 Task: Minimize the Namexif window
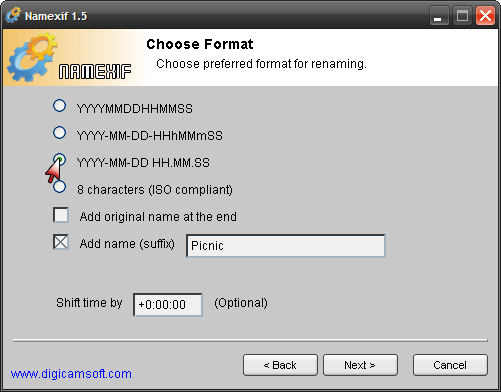coord(439,16)
